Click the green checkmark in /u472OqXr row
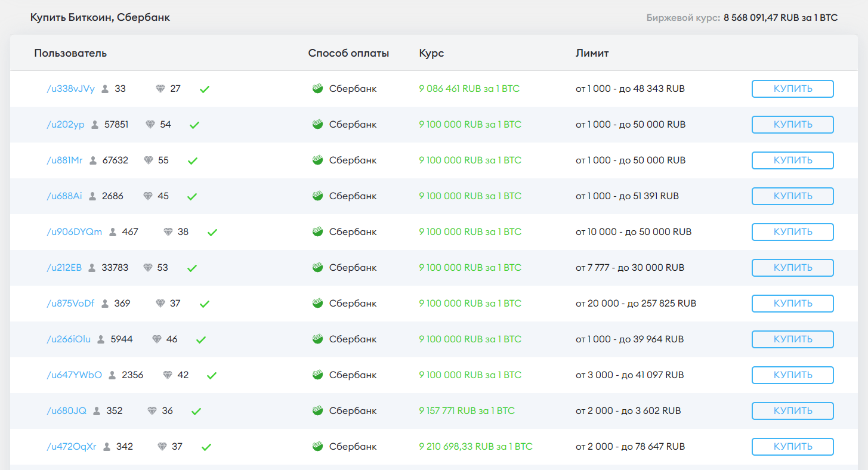This screenshot has width=868, height=470. point(207,447)
